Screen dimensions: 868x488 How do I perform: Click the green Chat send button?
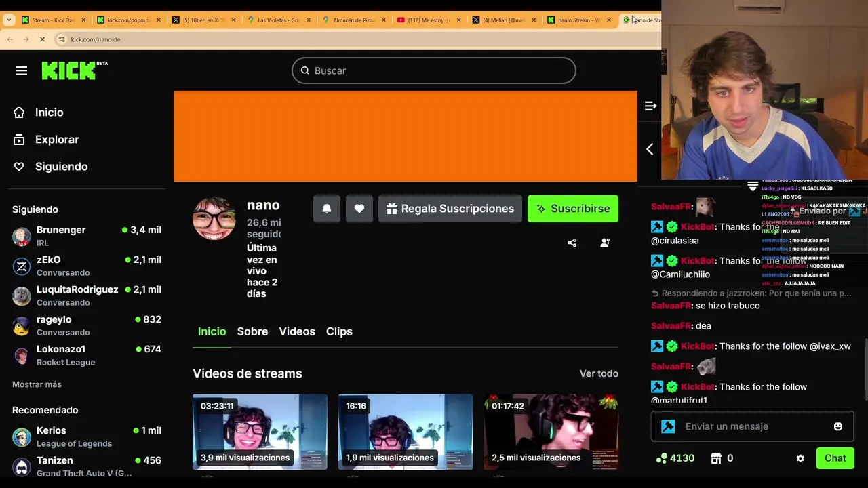[x=835, y=458]
